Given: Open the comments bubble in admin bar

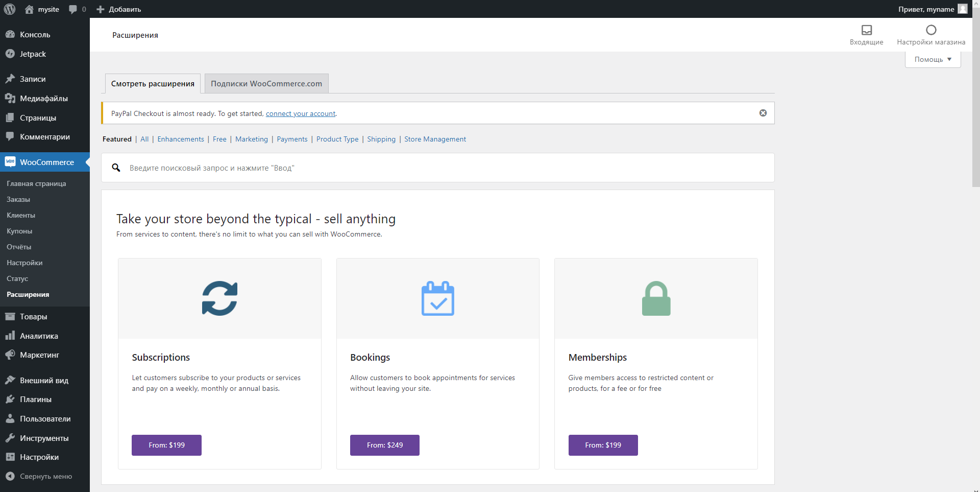Looking at the screenshot, I should (73, 9).
